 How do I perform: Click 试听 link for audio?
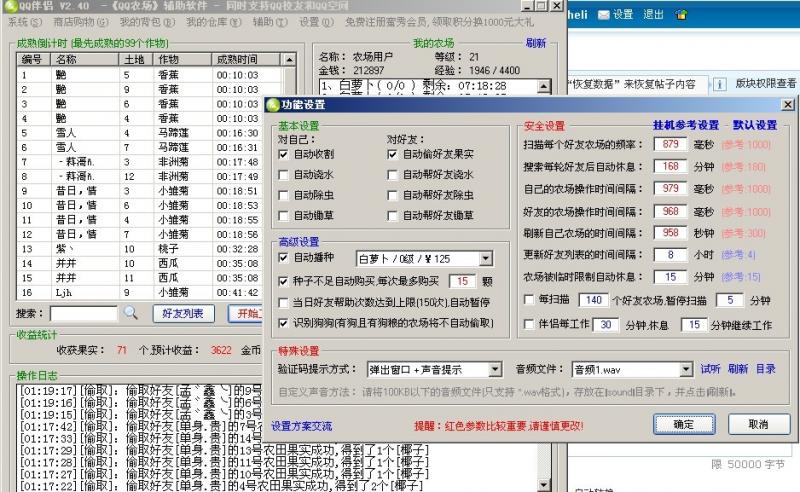click(710, 369)
